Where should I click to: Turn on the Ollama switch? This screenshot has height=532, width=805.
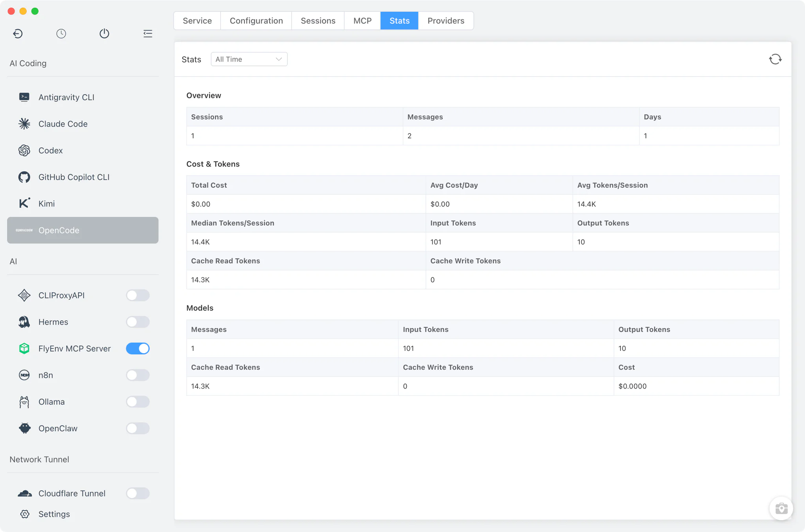click(138, 402)
